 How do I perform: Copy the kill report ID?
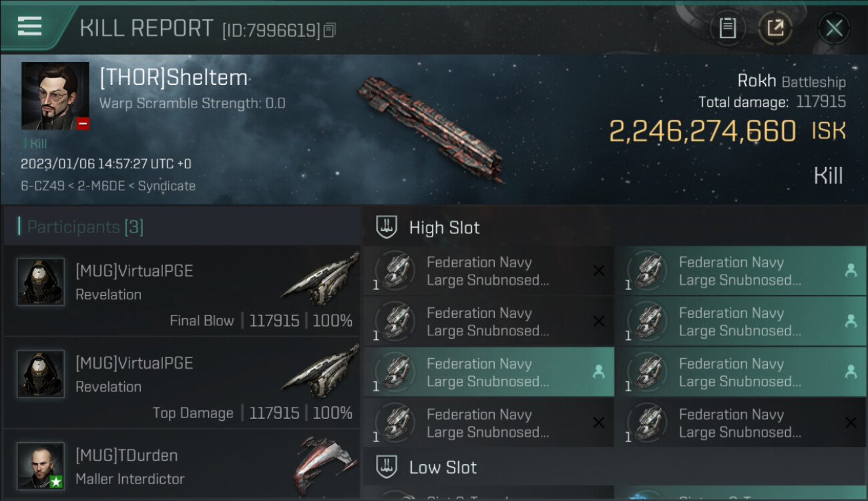pyautogui.click(x=330, y=30)
